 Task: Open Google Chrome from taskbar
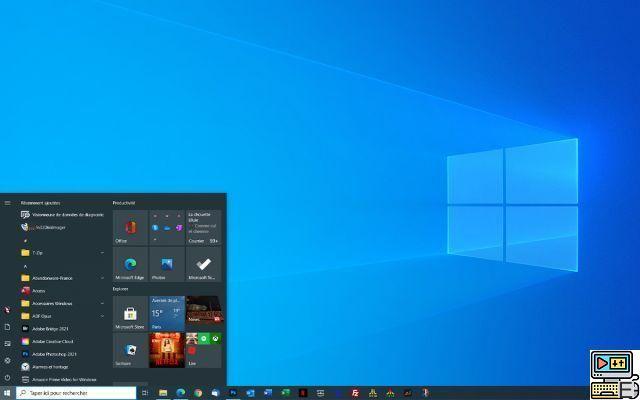[198, 393]
